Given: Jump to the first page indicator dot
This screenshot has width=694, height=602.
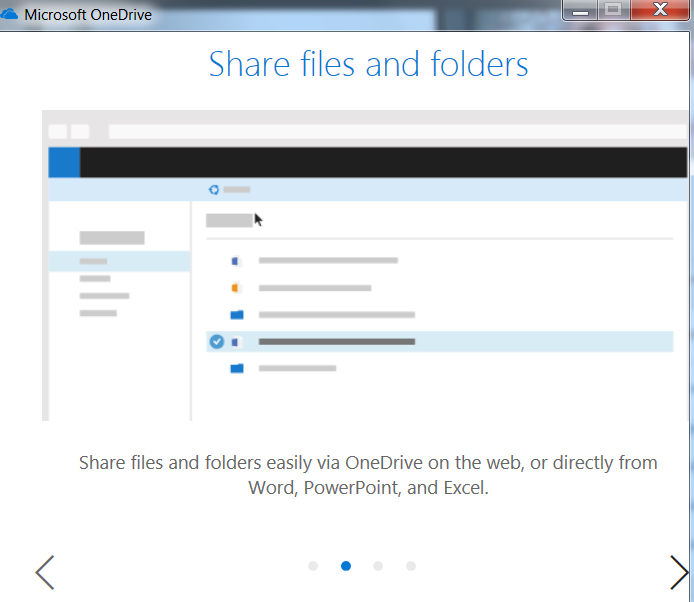Looking at the screenshot, I should tap(313, 566).
